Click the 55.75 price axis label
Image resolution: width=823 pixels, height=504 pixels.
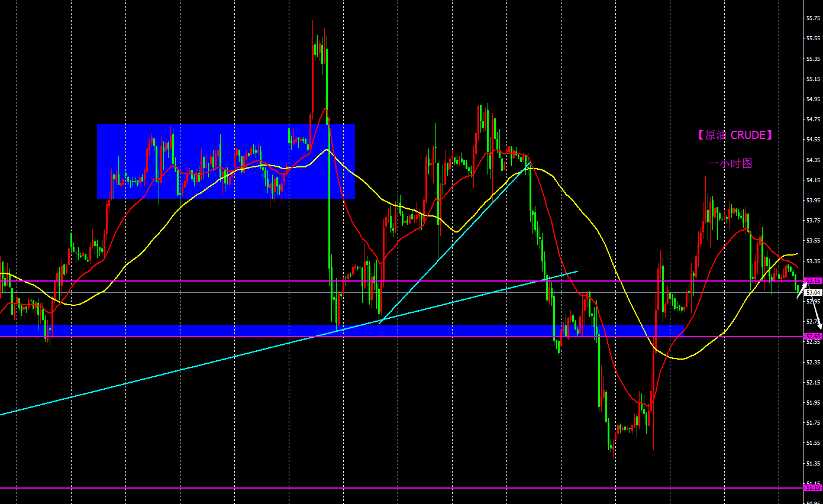pyautogui.click(x=813, y=18)
